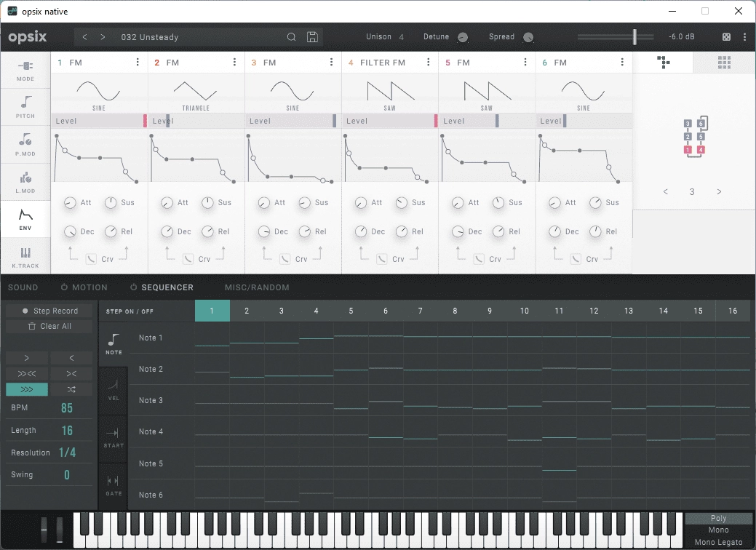
Task: Toggle the SEQUENCER power button
Action: point(134,287)
